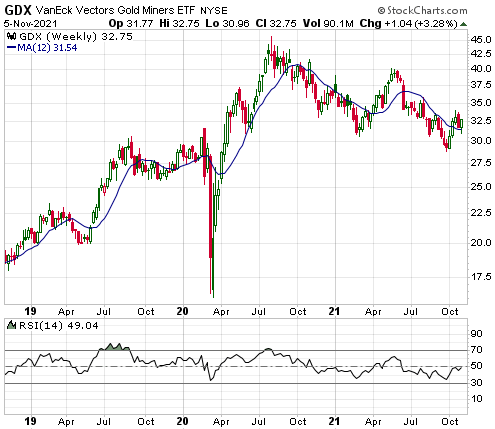Click the 22.5 price axis label
Viewport: 495px width, 429px height.
(481, 213)
